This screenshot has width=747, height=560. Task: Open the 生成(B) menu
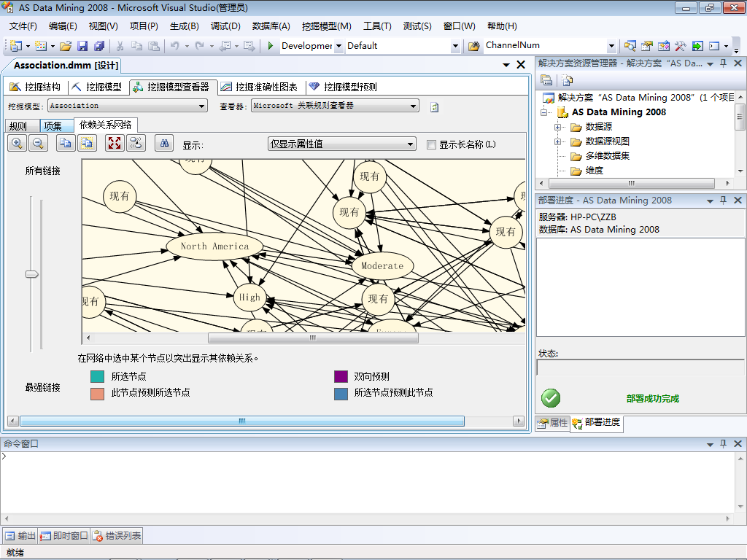coord(185,26)
